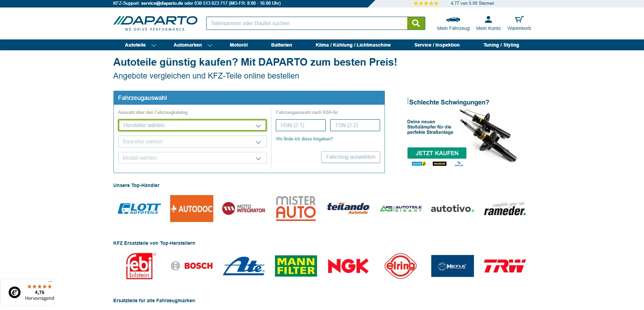Expand the Autoteile menu chevron
Image resolution: width=644 pixels, height=310 pixels.
pyautogui.click(x=154, y=45)
